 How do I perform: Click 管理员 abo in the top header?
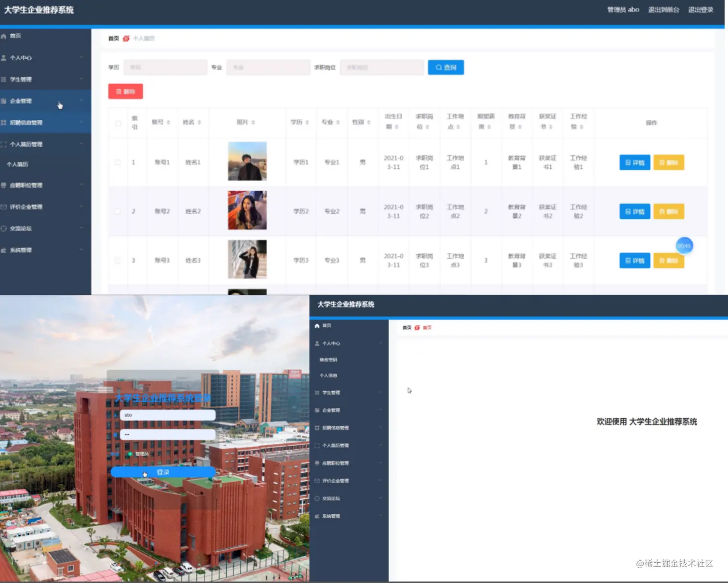coord(623,10)
